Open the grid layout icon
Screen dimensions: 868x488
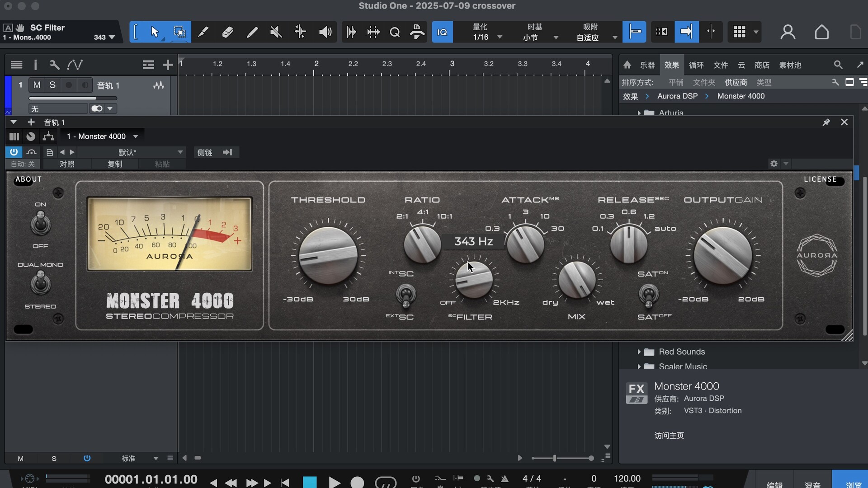pyautogui.click(x=740, y=32)
